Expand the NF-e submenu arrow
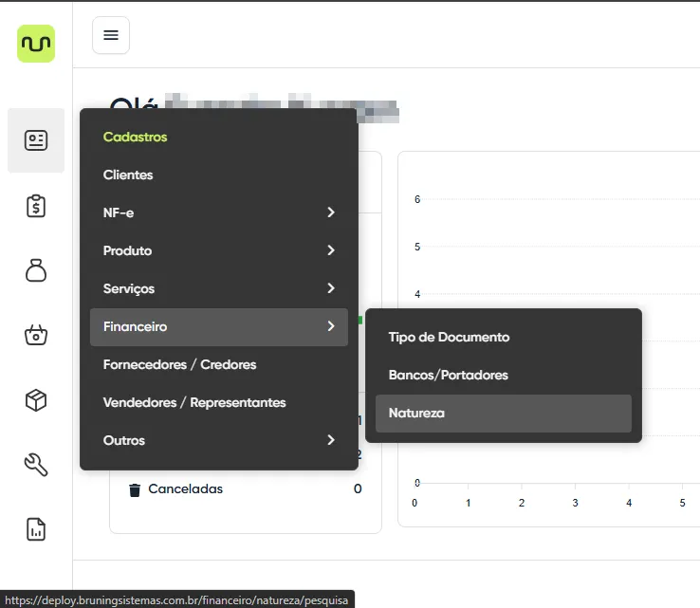The width and height of the screenshot is (700, 608). 330,212
